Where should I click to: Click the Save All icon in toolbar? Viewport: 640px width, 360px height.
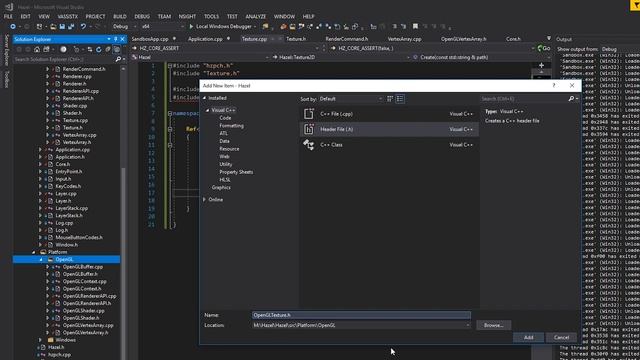tap(71, 27)
